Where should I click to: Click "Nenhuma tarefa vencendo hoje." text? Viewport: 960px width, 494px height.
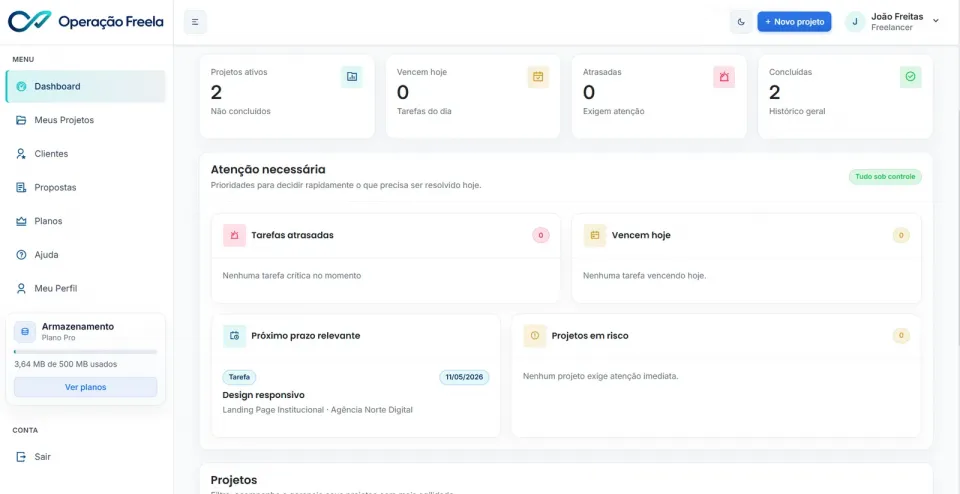coord(645,275)
